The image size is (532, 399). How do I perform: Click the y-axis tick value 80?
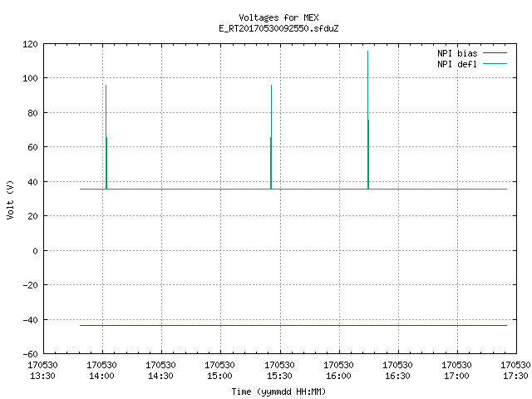(x=32, y=113)
